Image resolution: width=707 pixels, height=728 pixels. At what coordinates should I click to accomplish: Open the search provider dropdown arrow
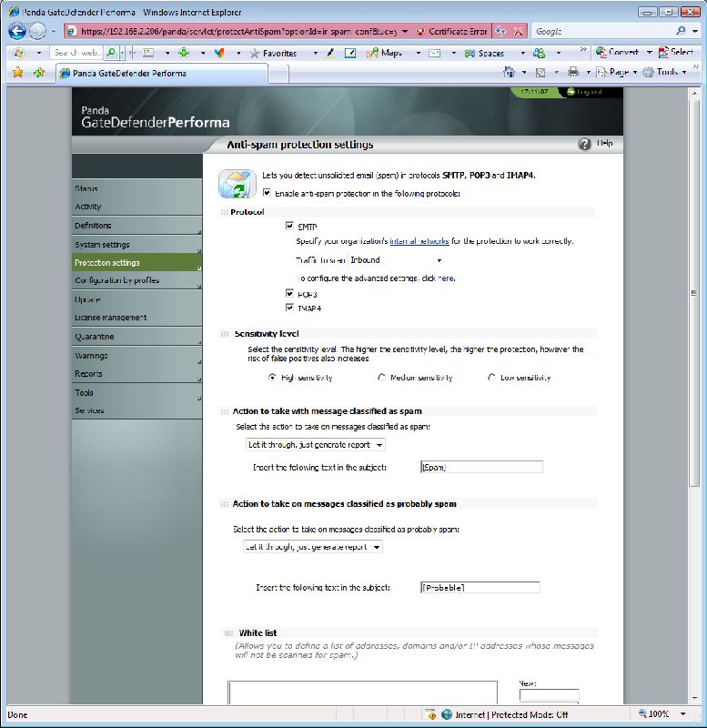click(695, 31)
